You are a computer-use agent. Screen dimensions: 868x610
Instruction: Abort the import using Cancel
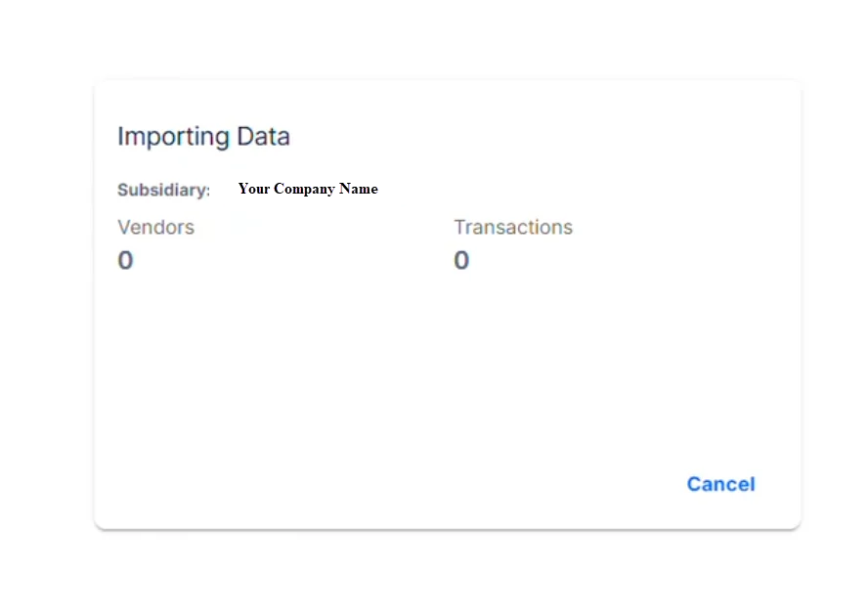tap(720, 484)
